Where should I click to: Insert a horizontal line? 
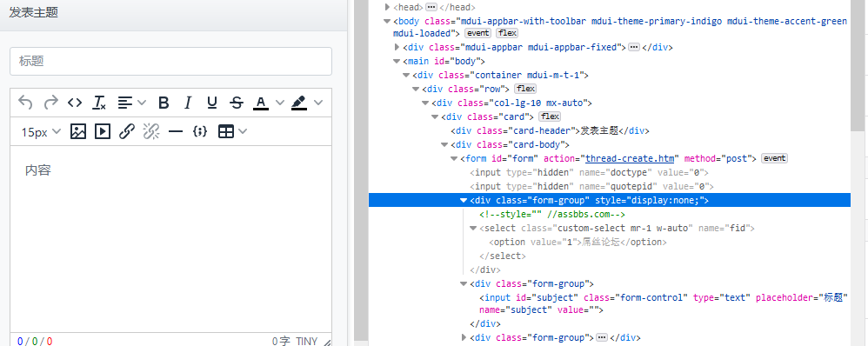point(176,131)
